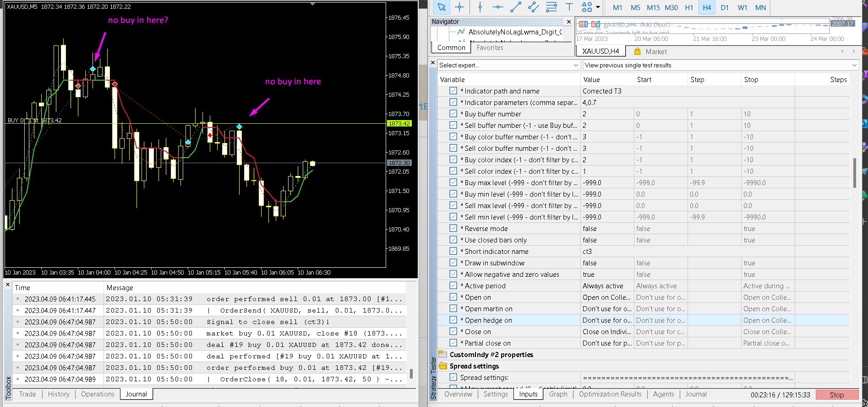Switch to Navigator Common tab
Viewport: 868px width, 407px height.
coord(451,48)
